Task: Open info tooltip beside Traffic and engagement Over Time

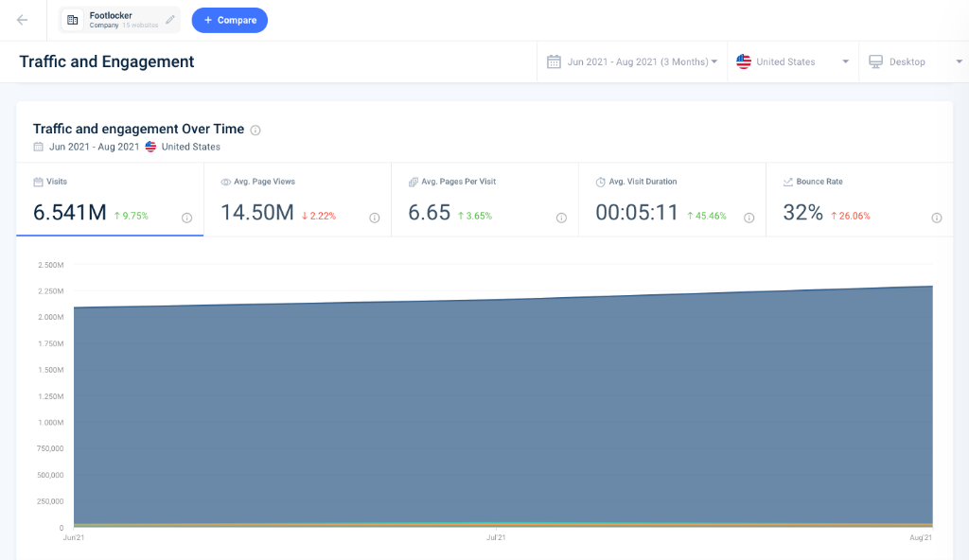Action: 255,130
